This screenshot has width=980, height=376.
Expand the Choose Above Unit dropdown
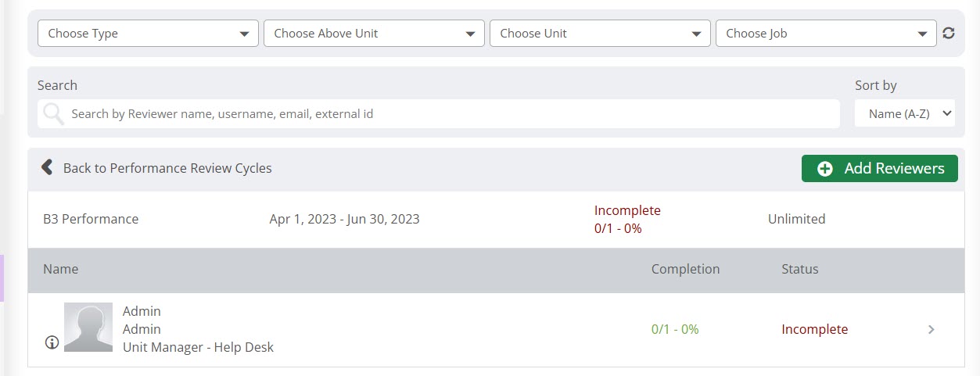[x=374, y=34]
